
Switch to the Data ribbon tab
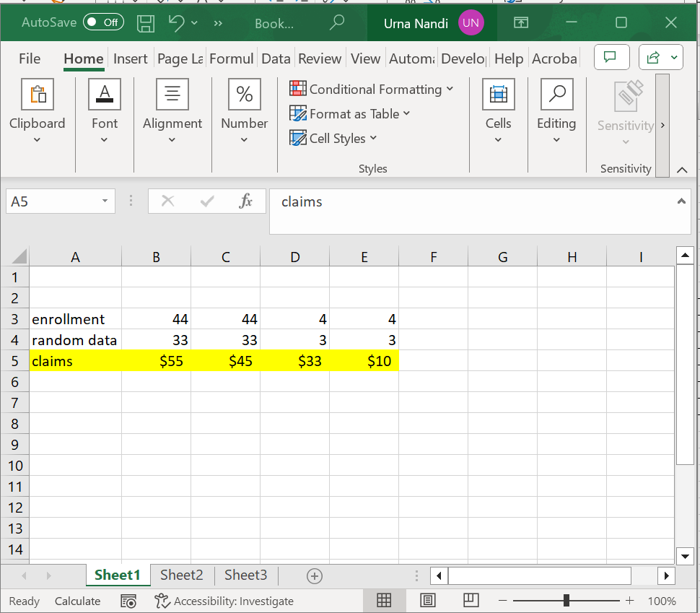tap(276, 58)
